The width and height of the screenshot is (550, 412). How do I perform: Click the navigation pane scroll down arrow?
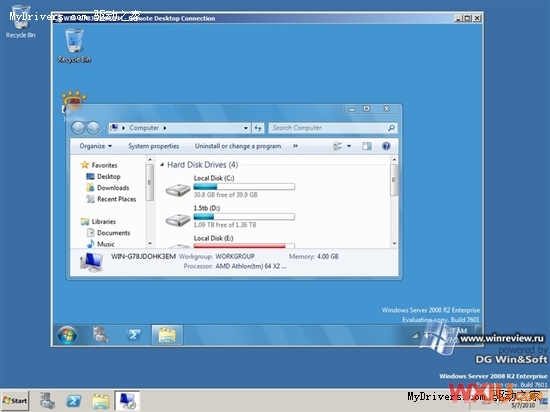tap(150, 243)
